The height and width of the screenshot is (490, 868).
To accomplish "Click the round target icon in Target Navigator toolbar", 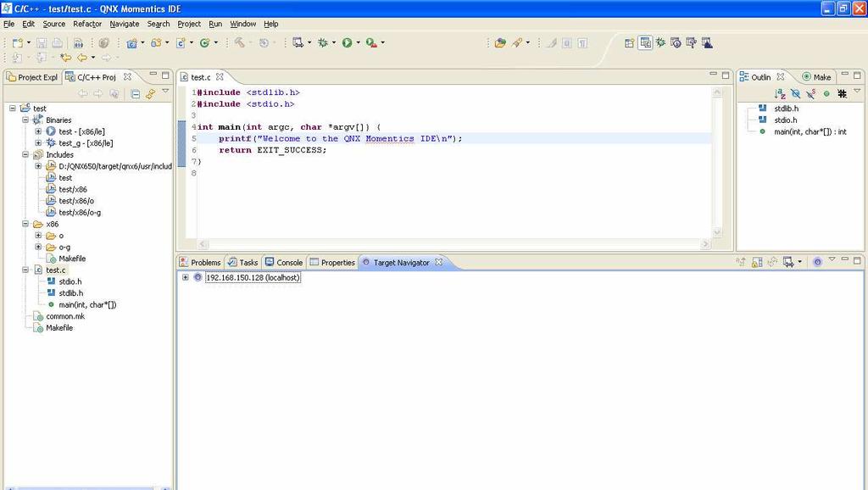I will click(x=817, y=262).
